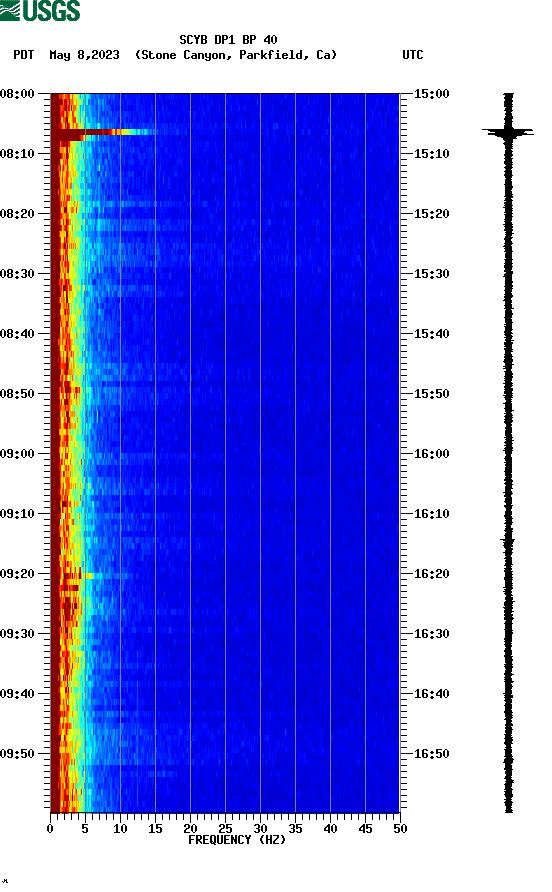The width and height of the screenshot is (552, 892).
Task: Click the 10 Hz frequency tick label
Action: click(120, 829)
